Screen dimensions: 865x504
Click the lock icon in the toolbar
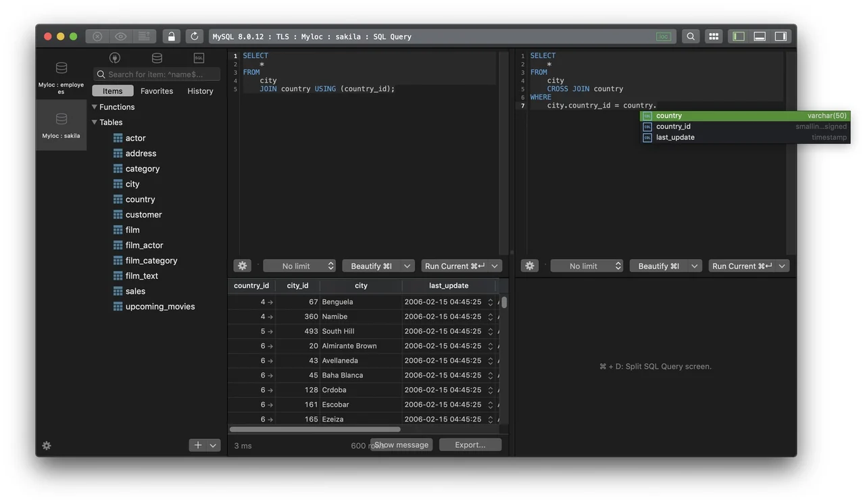pos(172,36)
